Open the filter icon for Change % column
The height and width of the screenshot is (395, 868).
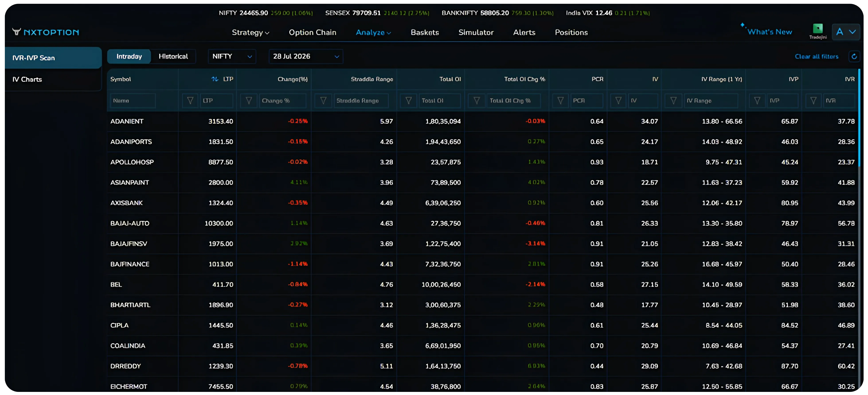click(x=249, y=101)
